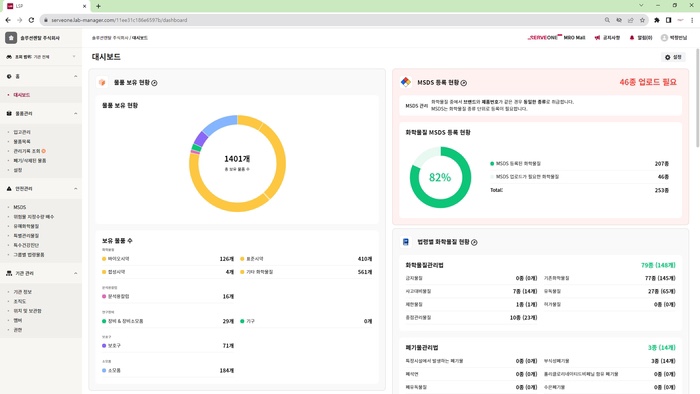Open a new browser tab

tap(98, 6)
